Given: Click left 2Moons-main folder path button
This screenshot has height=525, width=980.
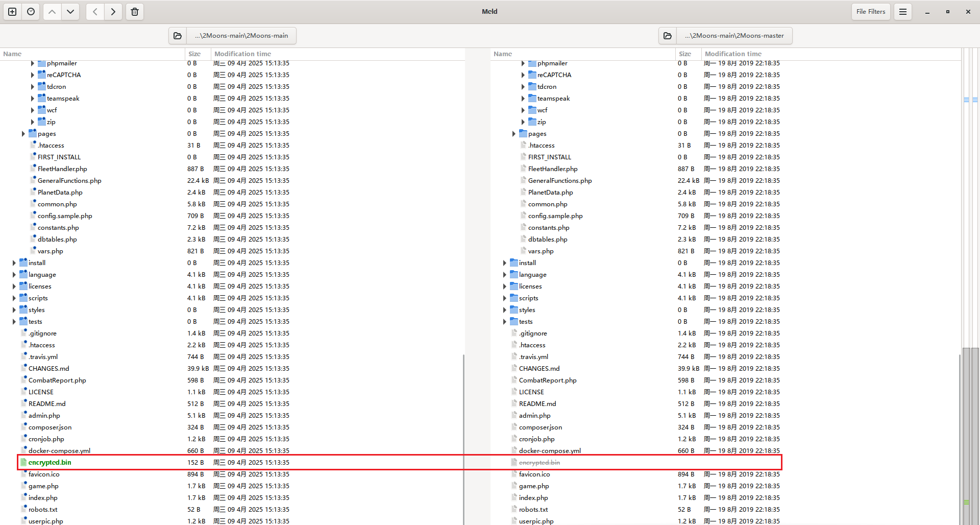Looking at the screenshot, I should 241,36.
